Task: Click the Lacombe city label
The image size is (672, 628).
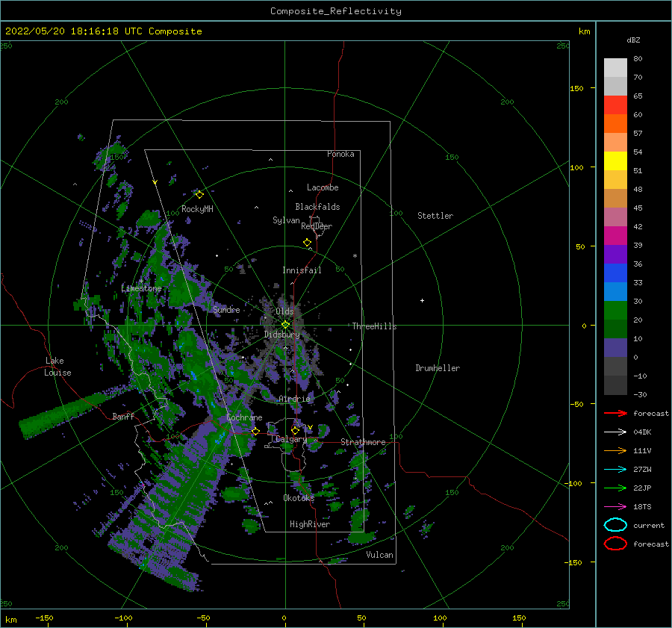Action: coord(323,187)
